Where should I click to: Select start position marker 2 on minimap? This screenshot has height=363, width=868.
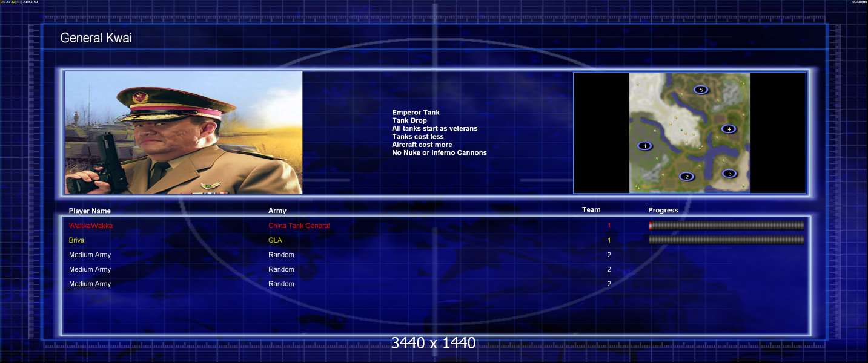click(x=686, y=177)
